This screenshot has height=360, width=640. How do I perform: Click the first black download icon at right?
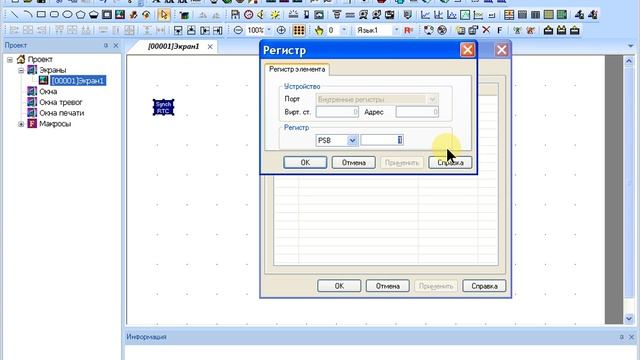point(548,30)
